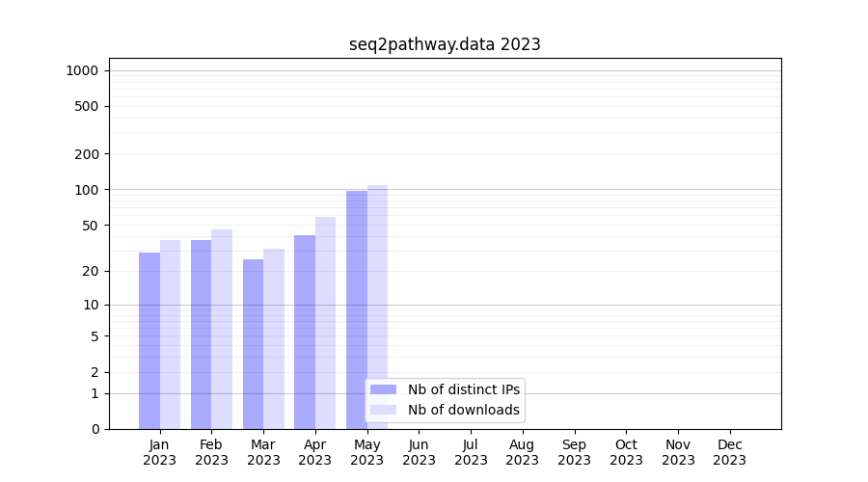
Task: Click the chart title seq2pathway.data 2023
Action: pos(445,44)
